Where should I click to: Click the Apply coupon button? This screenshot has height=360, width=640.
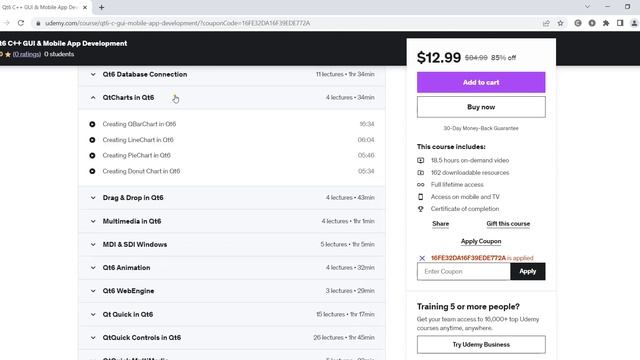tap(527, 271)
